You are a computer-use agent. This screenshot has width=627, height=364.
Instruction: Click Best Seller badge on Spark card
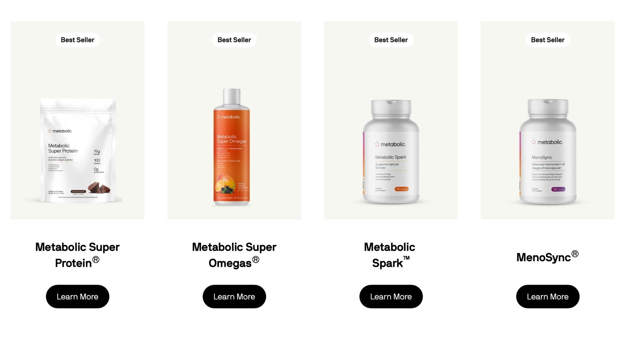(391, 40)
